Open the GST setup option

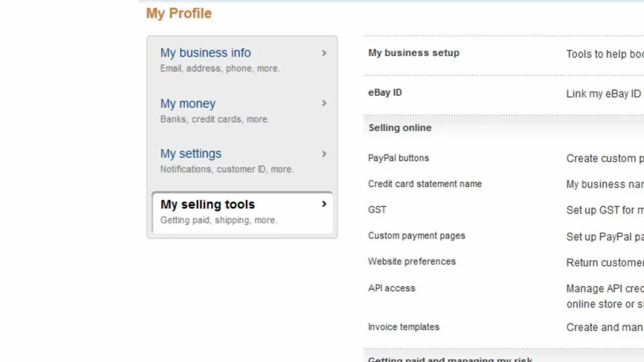coord(377,210)
